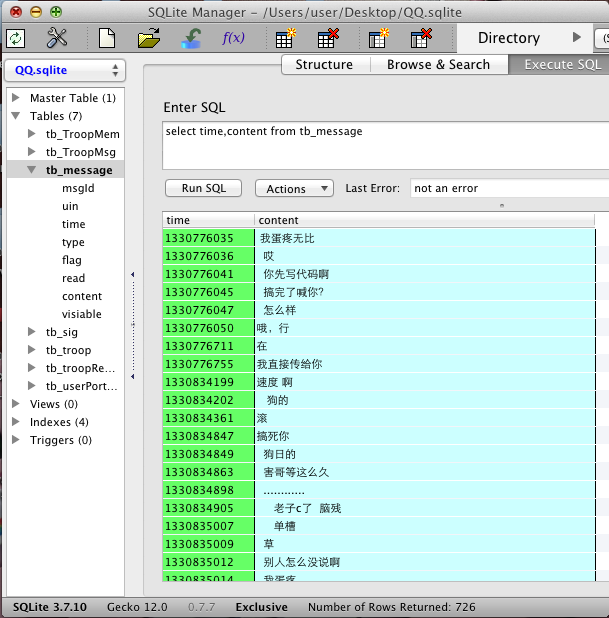Create a new database via blank page icon

(x=107, y=38)
